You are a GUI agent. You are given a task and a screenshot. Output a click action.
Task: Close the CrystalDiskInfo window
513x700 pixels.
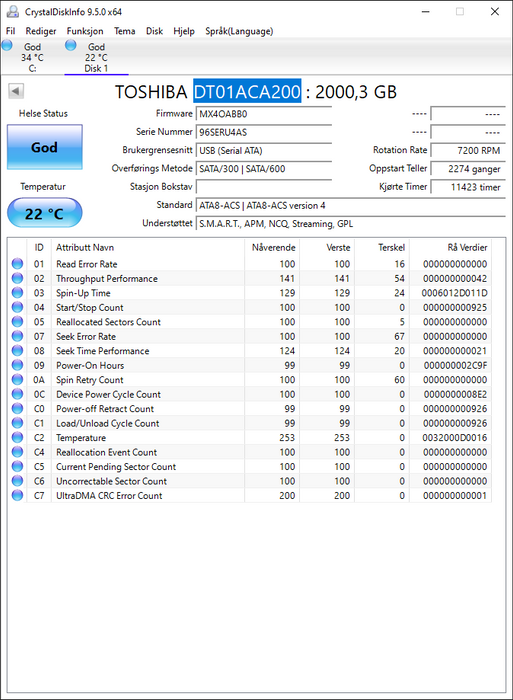(x=495, y=12)
